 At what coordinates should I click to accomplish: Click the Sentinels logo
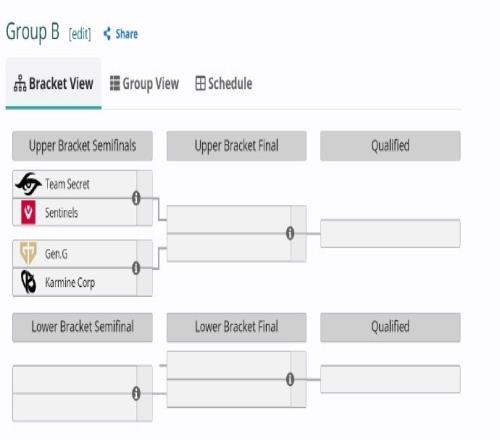click(x=28, y=212)
